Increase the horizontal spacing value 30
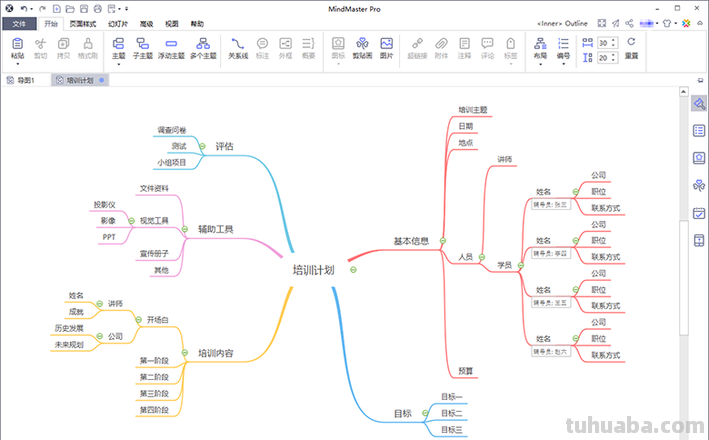 tap(614, 40)
